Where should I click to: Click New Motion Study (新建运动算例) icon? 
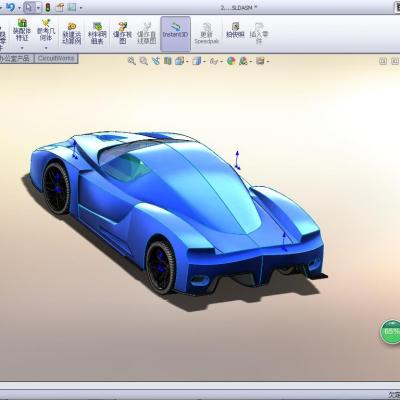coord(72,33)
